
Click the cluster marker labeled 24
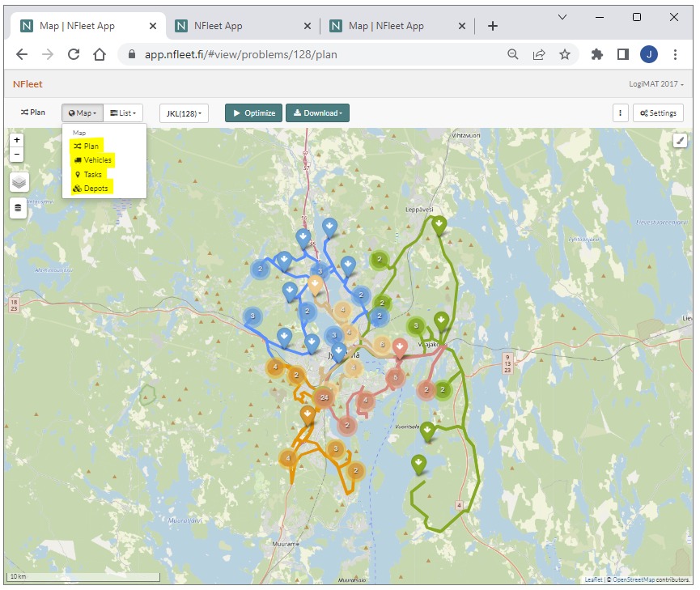tap(325, 397)
